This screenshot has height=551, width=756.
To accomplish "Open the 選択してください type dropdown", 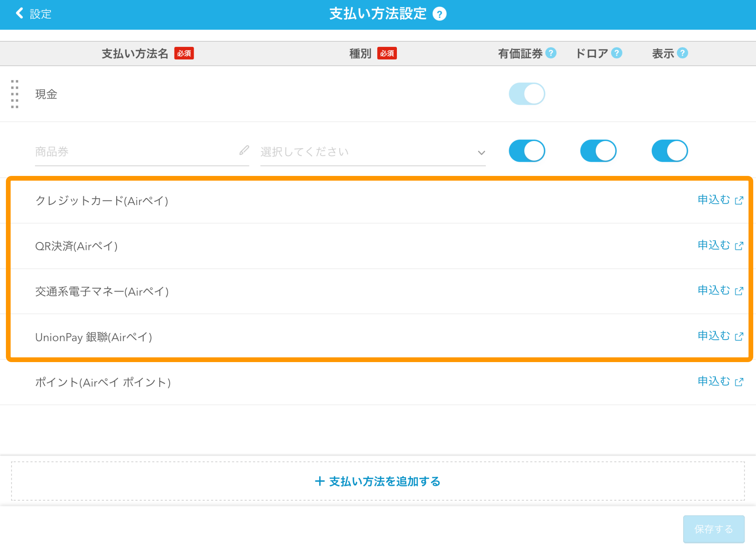I will coord(372,152).
